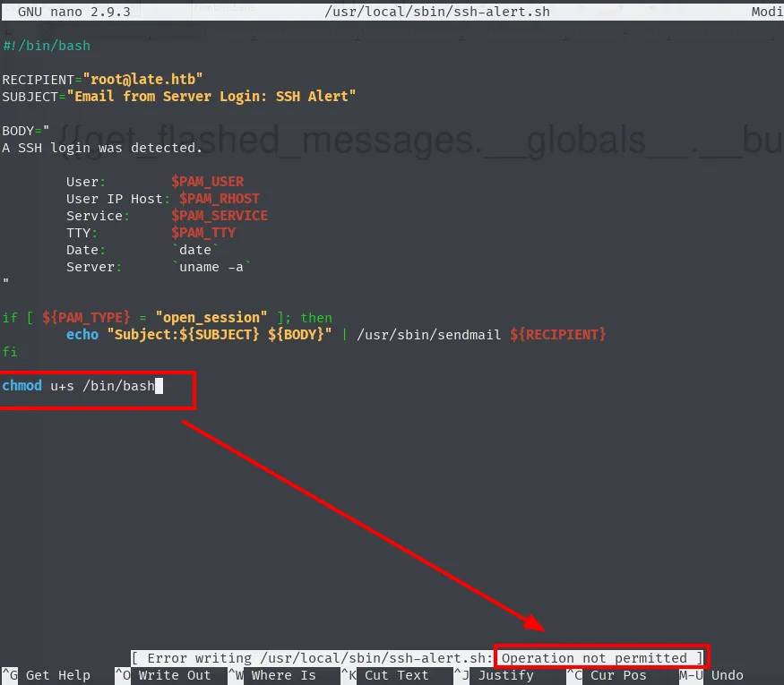Click the "Service:" label in the body
Image resolution: width=784 pixels, height=685 pixels.
tap(98, 216)
